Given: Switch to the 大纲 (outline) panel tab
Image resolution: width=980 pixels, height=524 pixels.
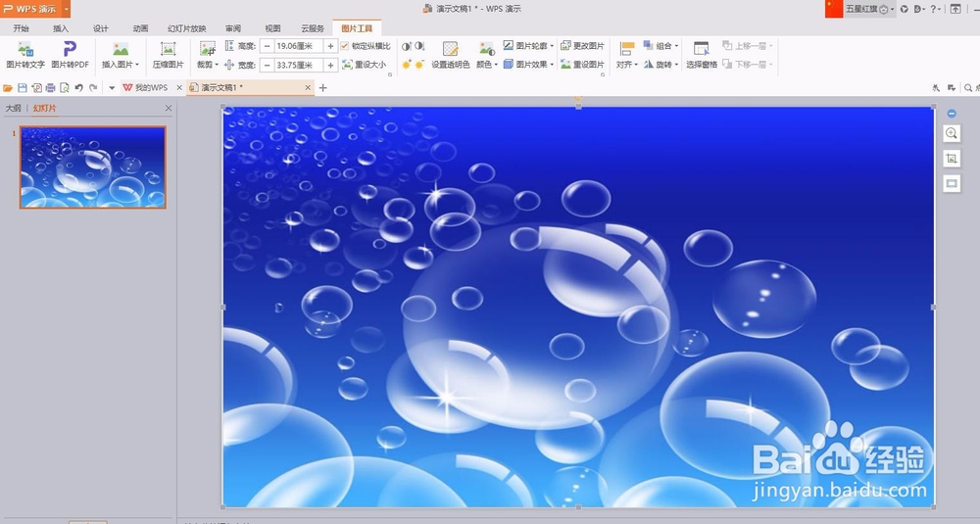Looking at the screenshot, I should 13,108.
